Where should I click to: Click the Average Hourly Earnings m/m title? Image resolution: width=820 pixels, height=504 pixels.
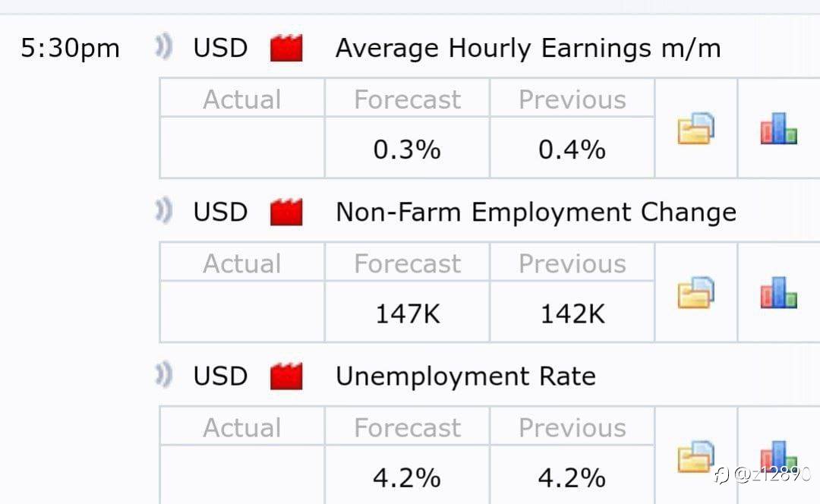528,49
